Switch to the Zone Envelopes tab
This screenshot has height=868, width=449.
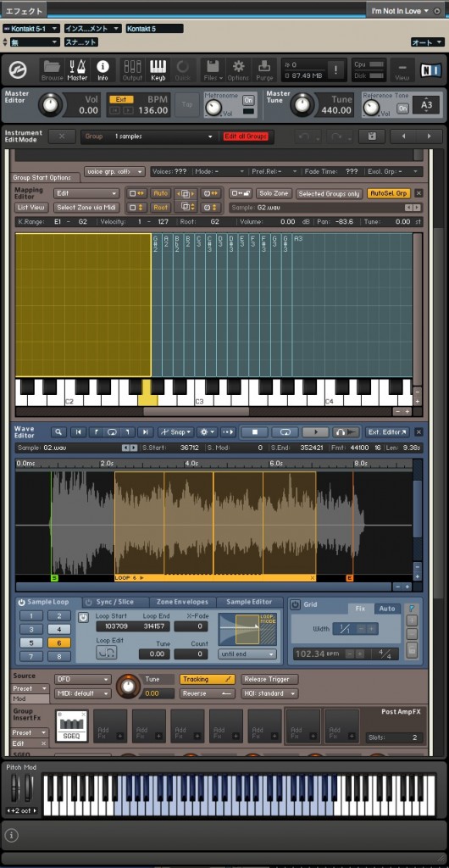point(182,602)
